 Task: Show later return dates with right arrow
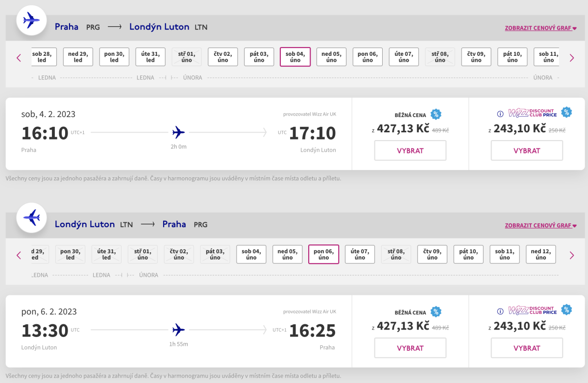pyautogui.click(x=571, y=255)
